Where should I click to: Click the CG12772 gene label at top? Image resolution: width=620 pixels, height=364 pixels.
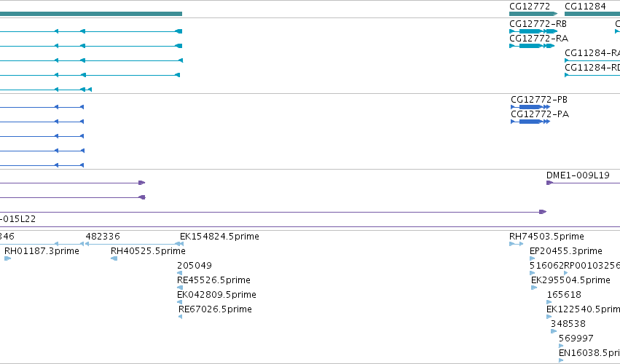(530, 7)
